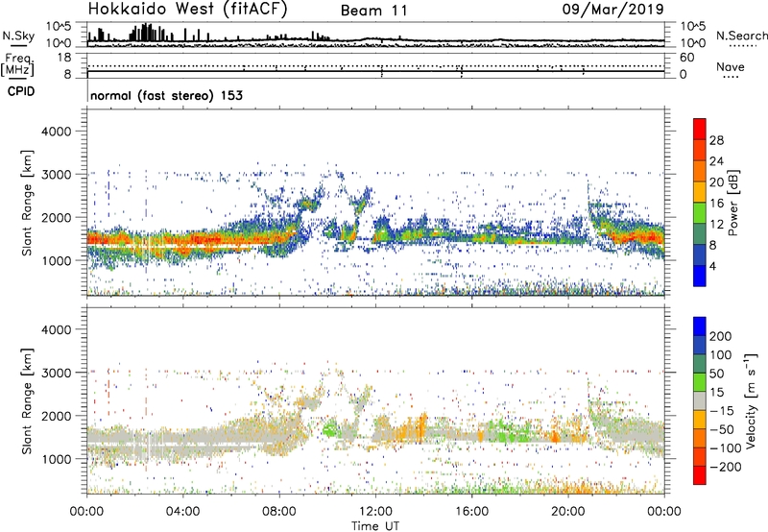Image resolution: width=768 pixels, height=532 pixels.
Task: Select the 'Power [dB]' color bar label
Action: click(x=732, y=203)
